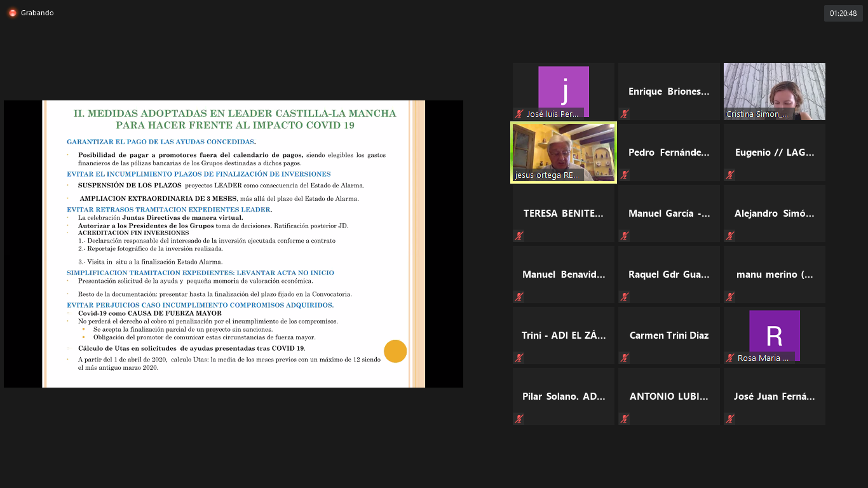The height and width of the screenshot is (488, 868).
Task: Select Manuel García participant tile
Action: click(669, 213)
